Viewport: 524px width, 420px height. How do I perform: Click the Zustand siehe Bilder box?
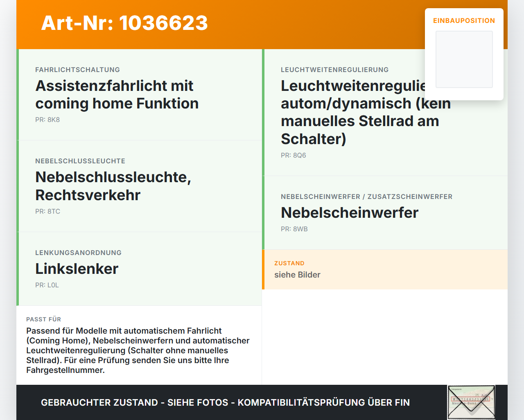(385, 269)
